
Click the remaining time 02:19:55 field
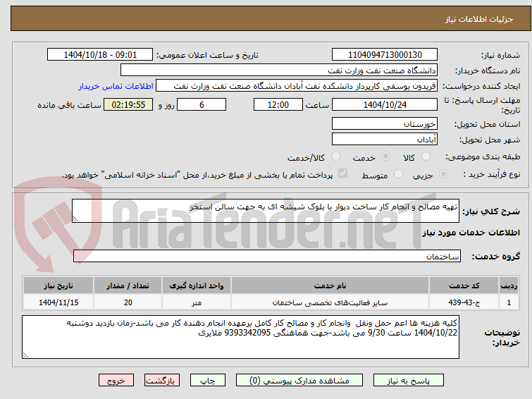128,104
